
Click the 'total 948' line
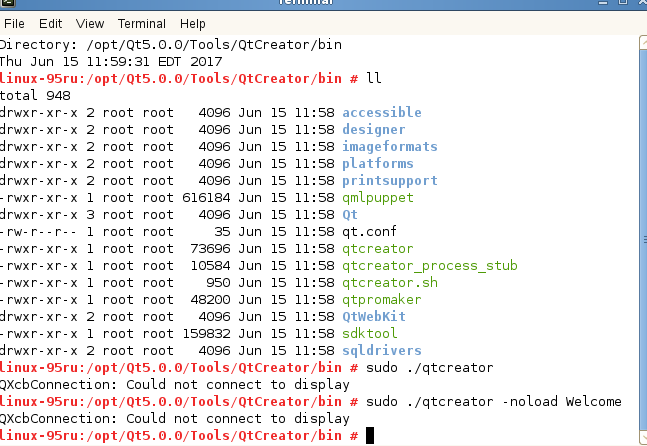[x=35, y=95]
